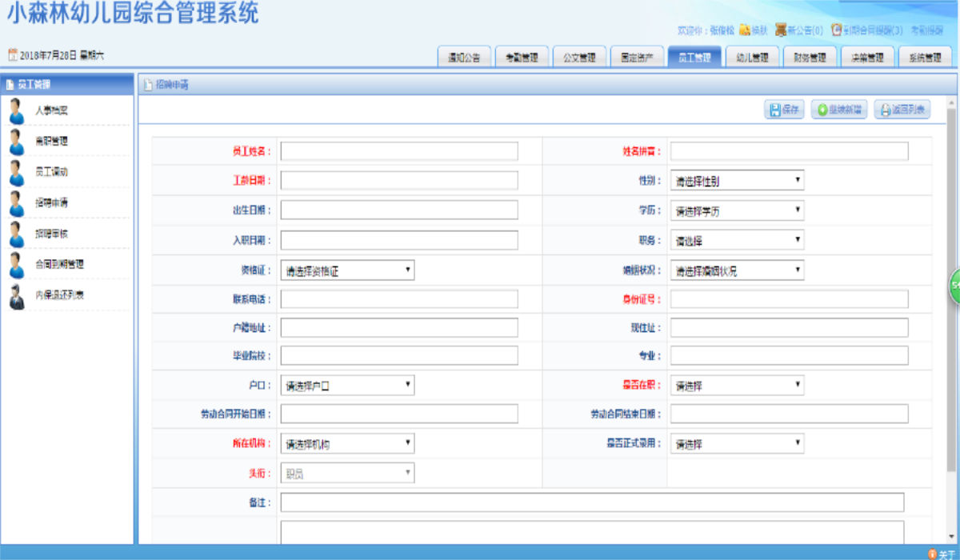960x560 pixels.
Task: Click the vertical scrollbar down arrow
Action: (952, 537)
